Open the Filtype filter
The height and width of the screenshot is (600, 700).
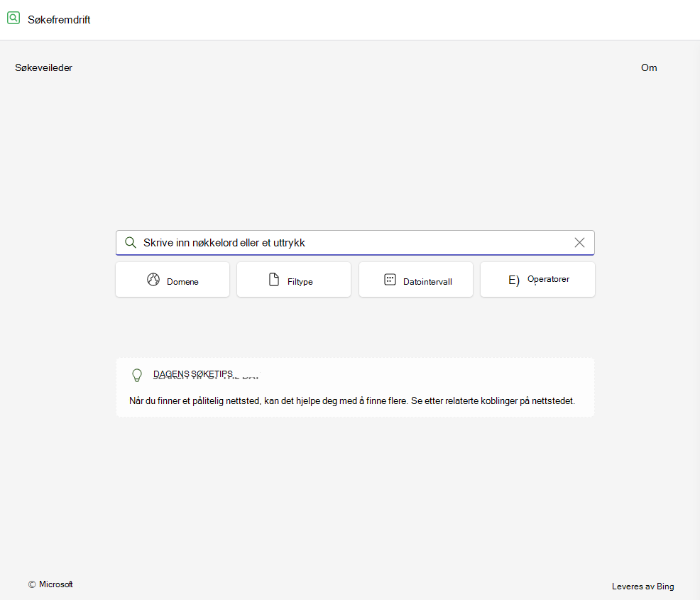(294, 280)
